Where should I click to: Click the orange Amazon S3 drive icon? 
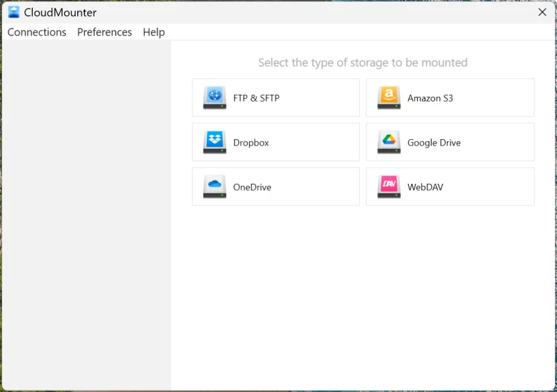389,97
